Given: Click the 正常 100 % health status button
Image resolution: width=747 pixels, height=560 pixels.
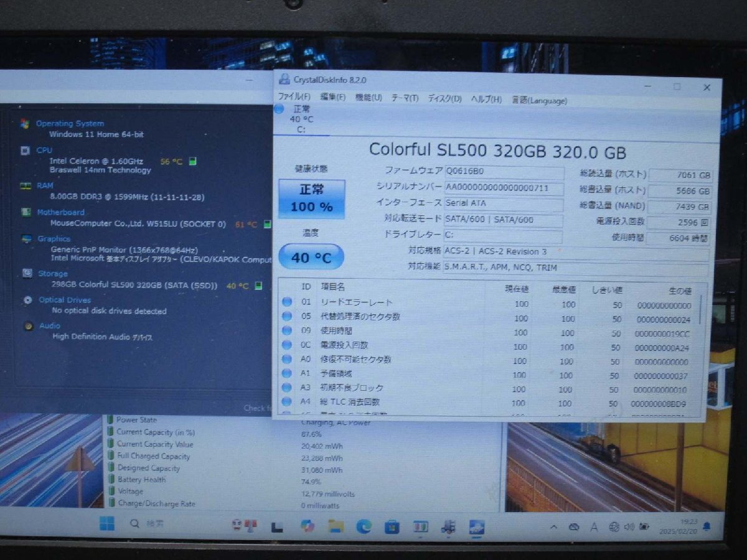Looking at the screenshot, I should [311, 200].
